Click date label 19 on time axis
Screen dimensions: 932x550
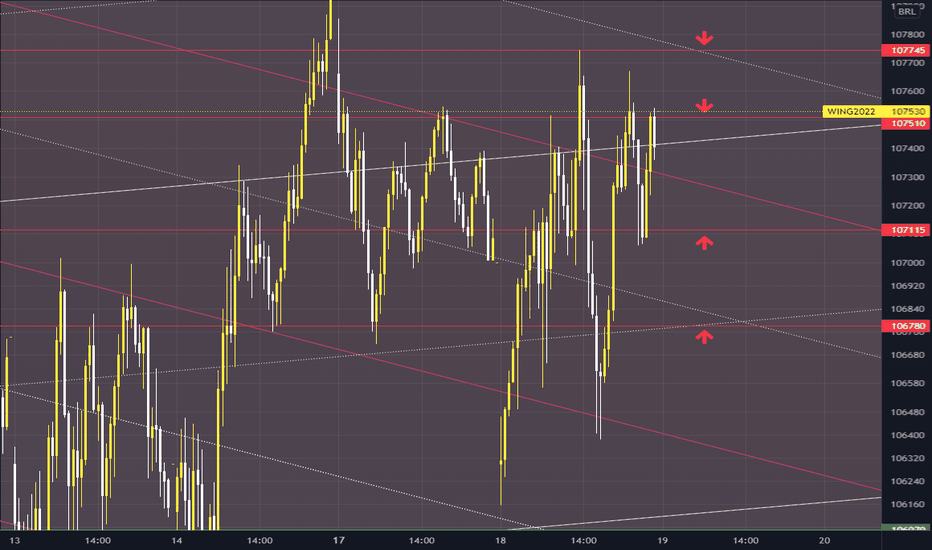pos(662,540)
